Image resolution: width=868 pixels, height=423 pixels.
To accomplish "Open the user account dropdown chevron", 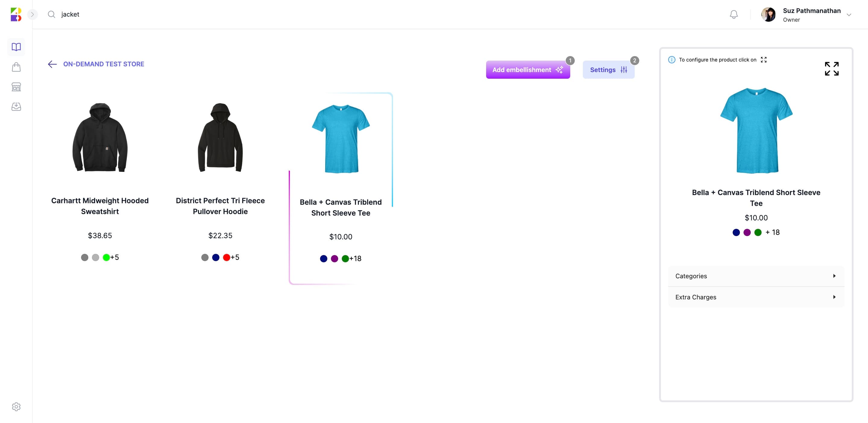I will [x=849, y=15].
